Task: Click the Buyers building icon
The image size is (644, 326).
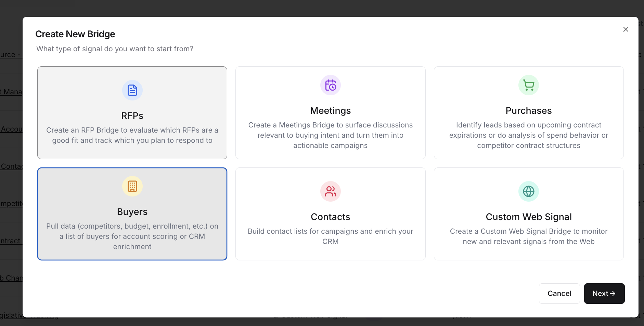Action: coord(132,186)
